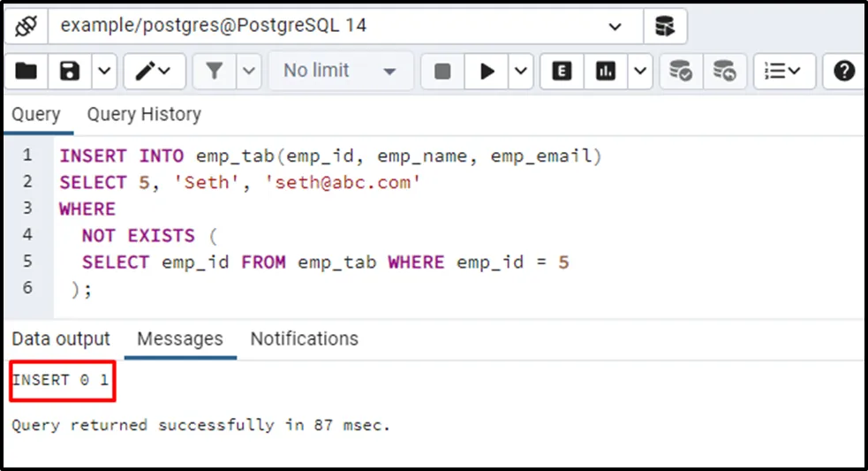Image resolution: width=868 pixels, height=471 pixels.
Task: Open the new database connection icon
Action: pyautogui.click(x=665, y=27)
